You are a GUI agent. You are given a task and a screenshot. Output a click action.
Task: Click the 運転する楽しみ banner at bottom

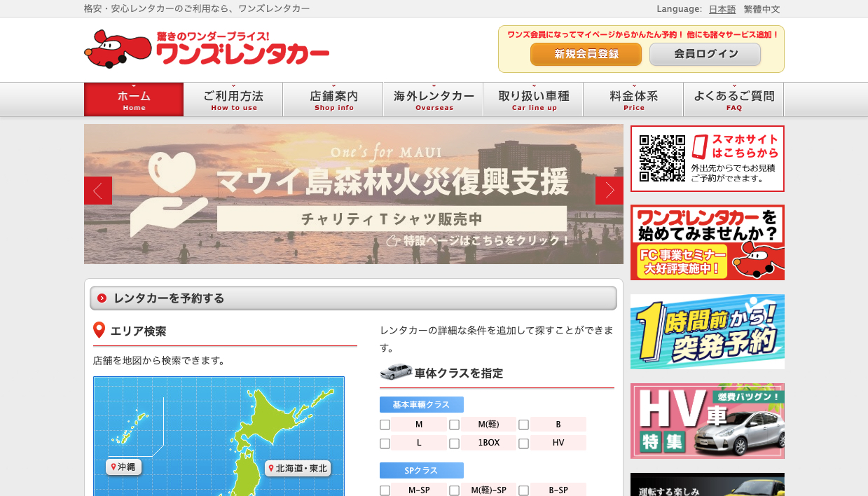click(708, 485)
